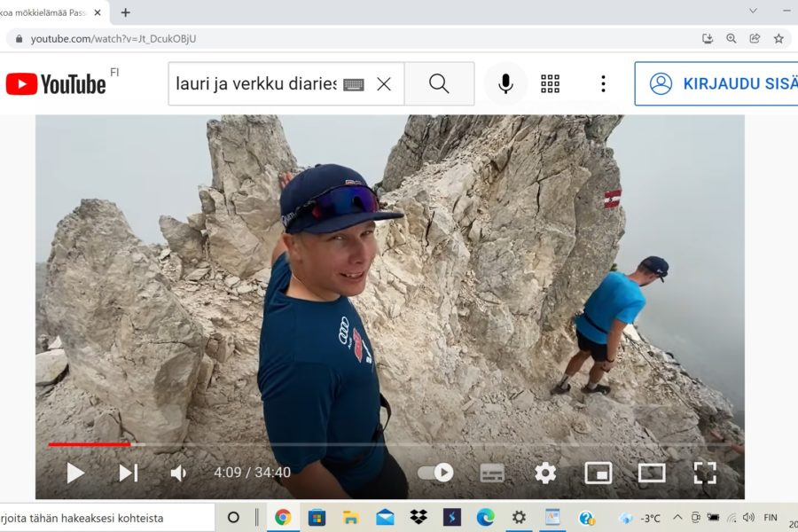Screen dimensions: 798x532
Task: Enable miniplayer mode
Action: [598, 473]
